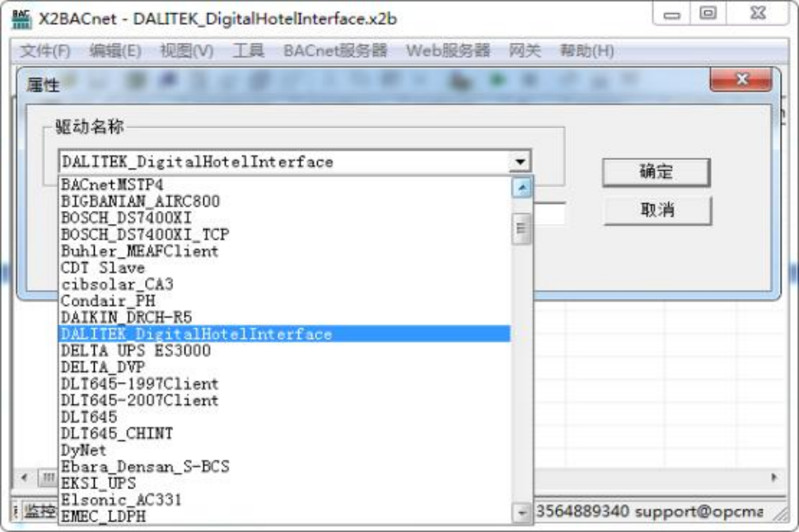Click main window horizontal scroll left arrow
This screenshot has height=532, width=799.
[24, 478]
